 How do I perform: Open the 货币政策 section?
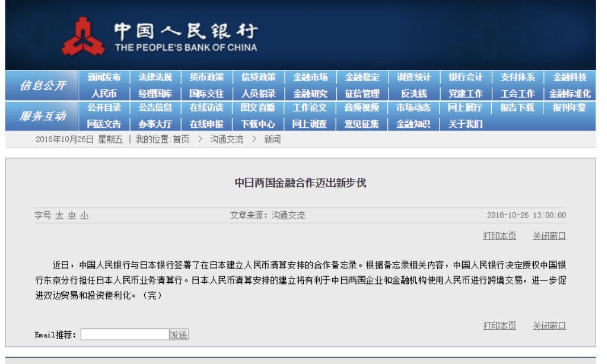(x=207, y=77)
